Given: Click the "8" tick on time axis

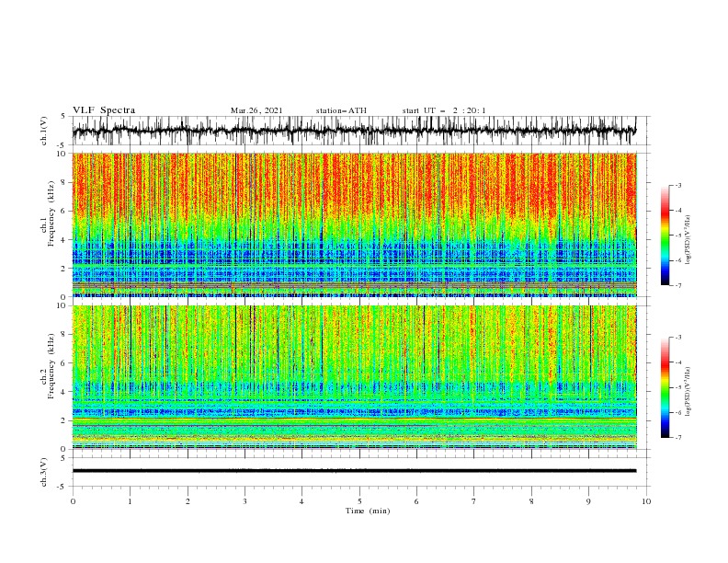Looking at the screenshot, I should [x=531, y=501].
